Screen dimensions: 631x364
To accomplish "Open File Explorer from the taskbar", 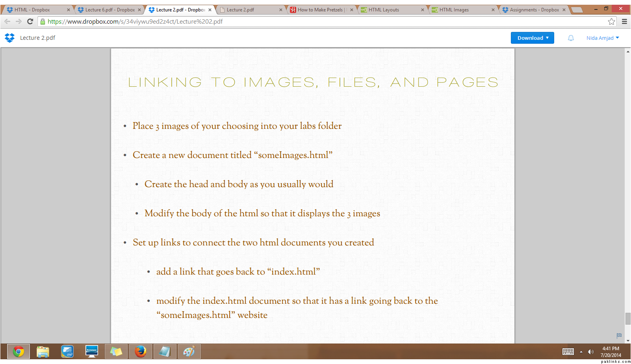I will [x=43, y=351].
